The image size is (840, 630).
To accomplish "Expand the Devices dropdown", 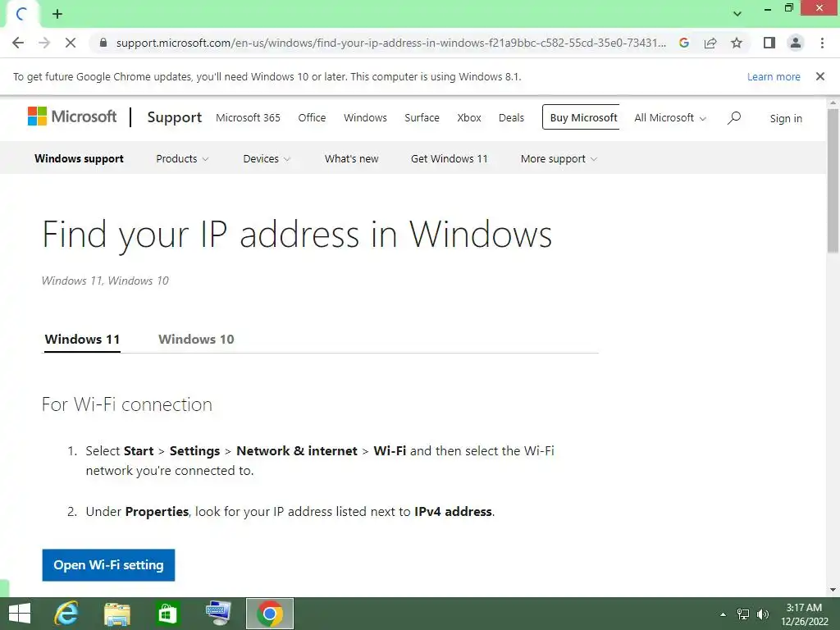I will 267,158.
